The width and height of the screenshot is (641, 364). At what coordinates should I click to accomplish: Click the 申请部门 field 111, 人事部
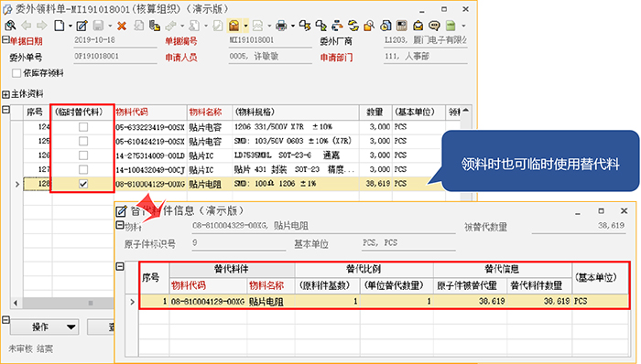pyautogui.click(x=426, y=57)
